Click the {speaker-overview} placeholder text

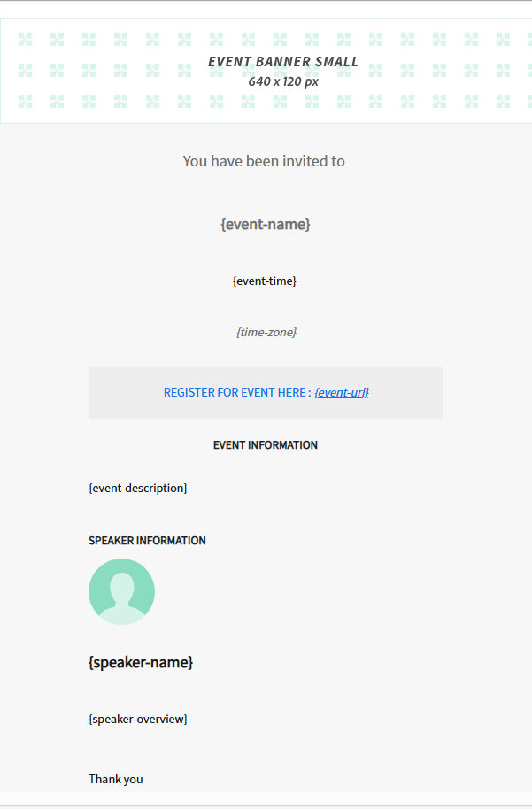[138, 719]
